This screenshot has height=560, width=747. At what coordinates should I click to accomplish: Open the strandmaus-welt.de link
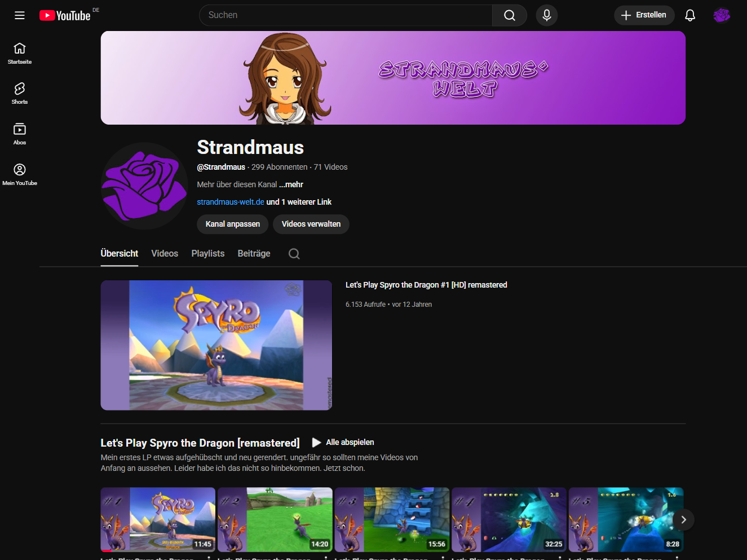click(230, 202)
